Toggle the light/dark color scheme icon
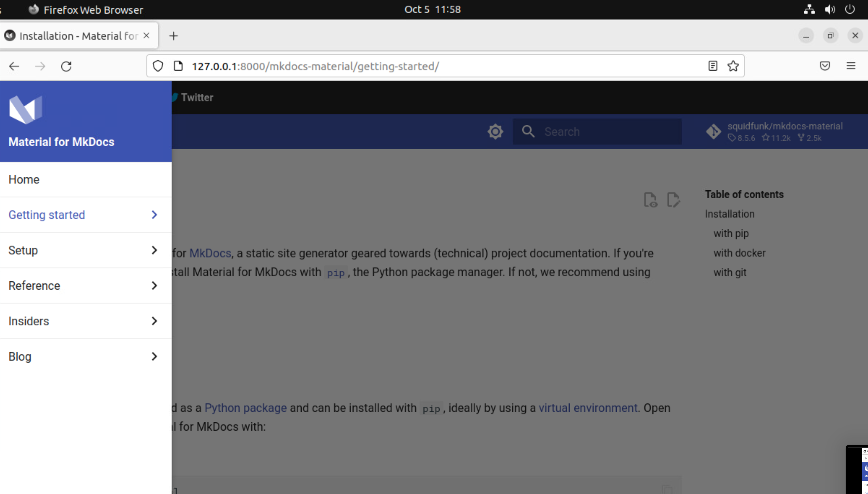Screen dimensions: 868x494 coord(495,132)
